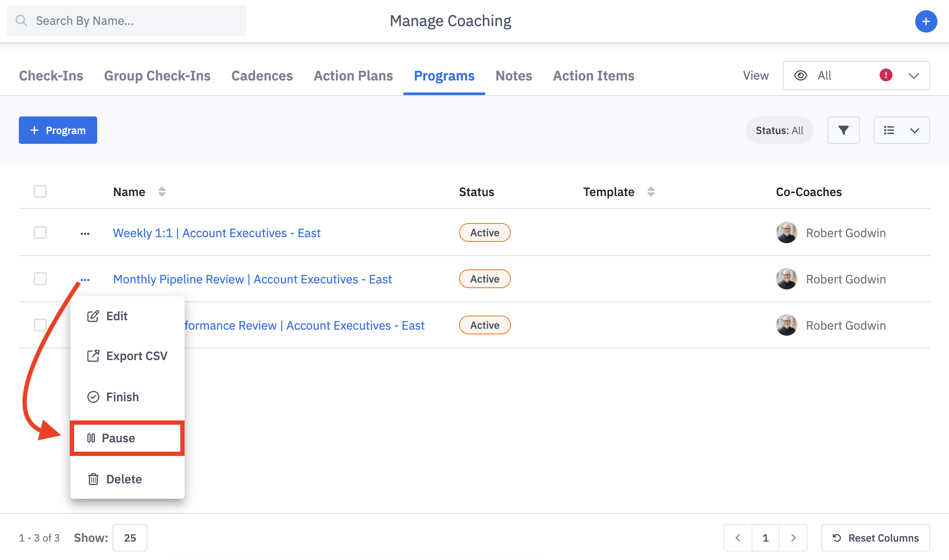Viewport: 949px width, 560px height.
Task: Click the ellipsis menu beside Weekly 1:1
Action: [85, 233]
